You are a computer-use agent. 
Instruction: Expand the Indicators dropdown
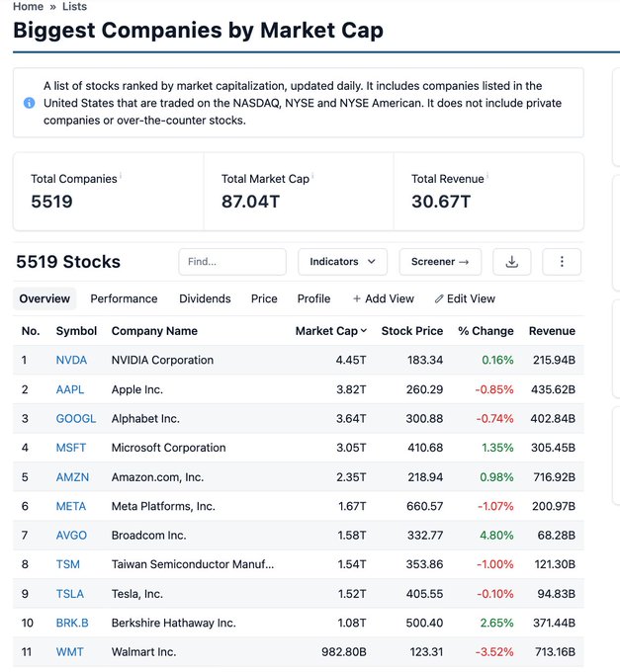(x=341, y=262)
